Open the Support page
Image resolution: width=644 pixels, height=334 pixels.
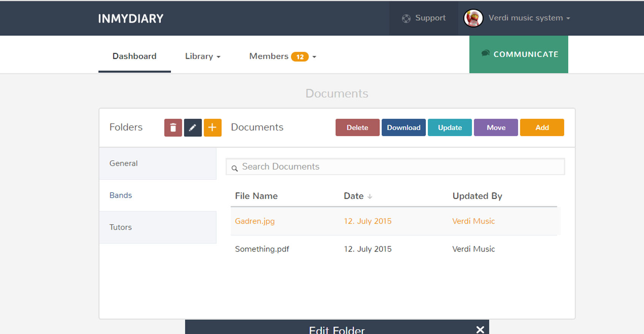click(424, 18)
